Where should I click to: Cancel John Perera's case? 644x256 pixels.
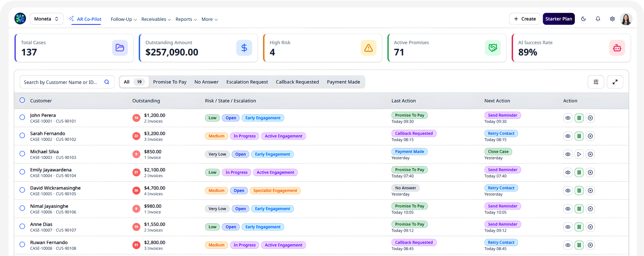[590, 118]
